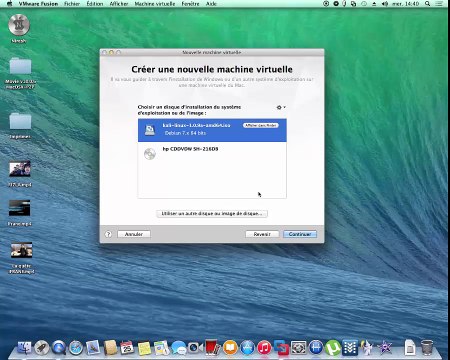Click Utiliser un autre disque ou image button
This screenshot has height=360, width=450.
(212, 213)
